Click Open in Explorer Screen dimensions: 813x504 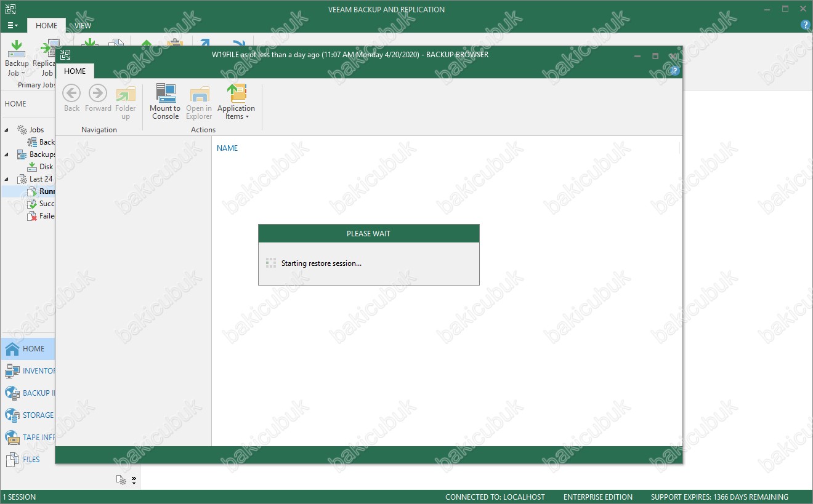[199, 102]
